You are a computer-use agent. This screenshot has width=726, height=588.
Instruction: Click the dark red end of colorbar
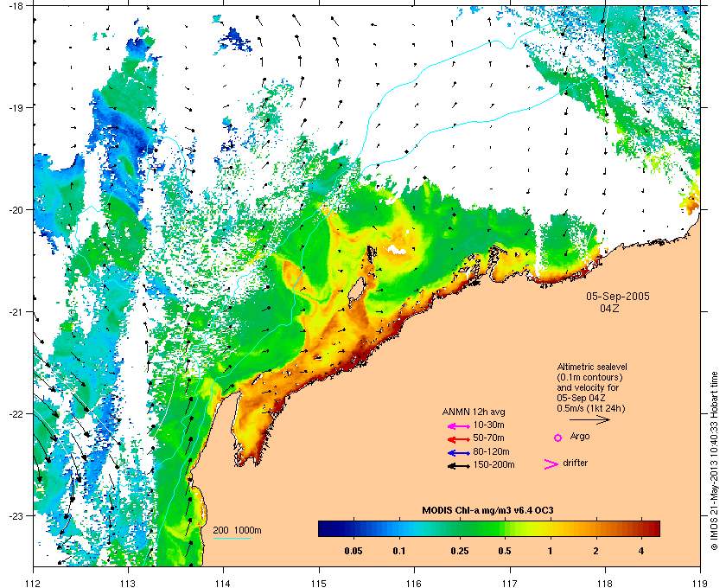pos(653,528)
